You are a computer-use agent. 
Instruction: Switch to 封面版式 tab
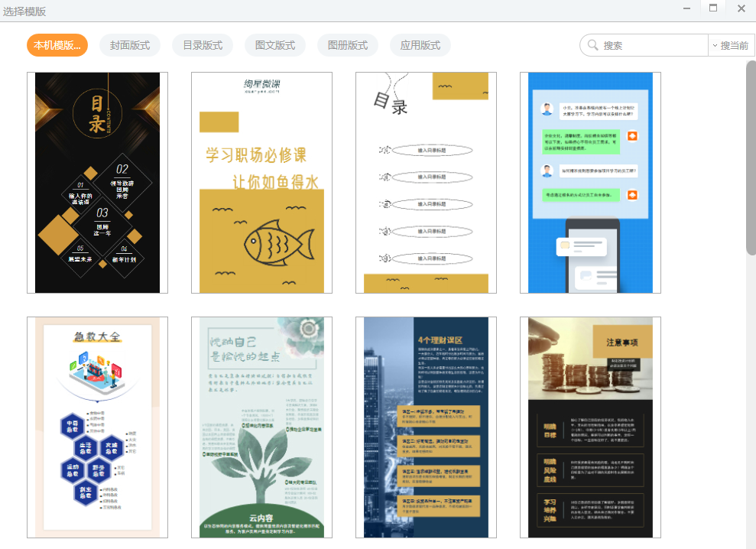pyautogui.click(x=130, y=45)
